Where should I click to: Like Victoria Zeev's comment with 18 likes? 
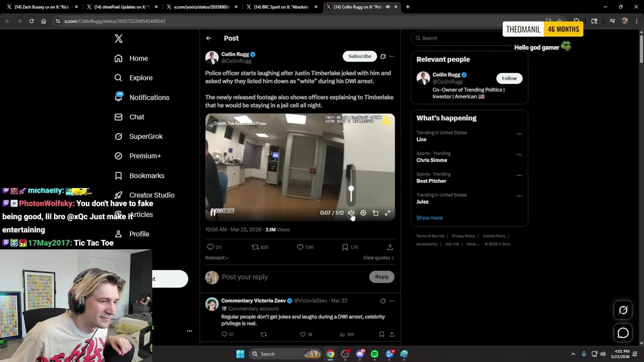click(x=306, y=334)
